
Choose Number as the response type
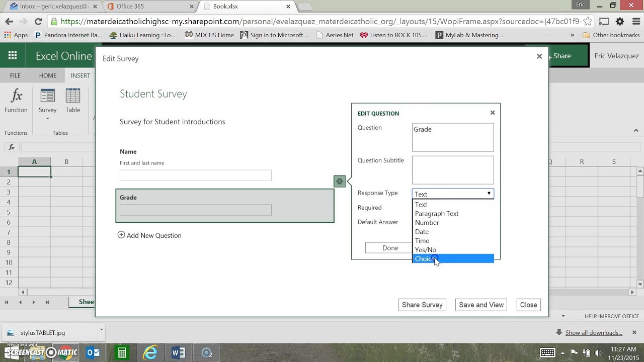point(453,222)
